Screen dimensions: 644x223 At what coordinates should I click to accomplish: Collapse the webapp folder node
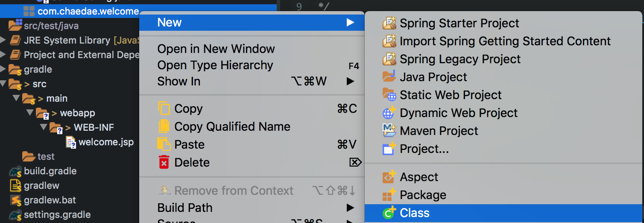pyautogui.click(x=30, y=113)
